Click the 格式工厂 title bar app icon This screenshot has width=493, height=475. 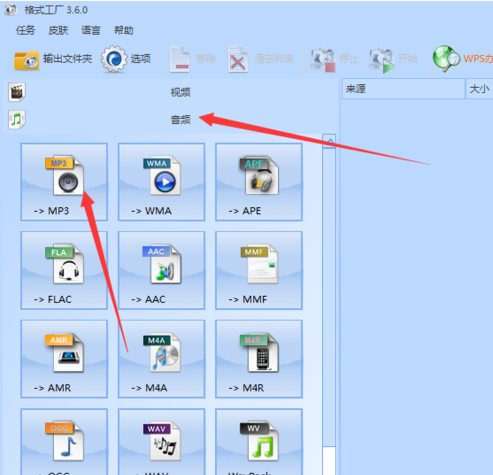(11, 10)
